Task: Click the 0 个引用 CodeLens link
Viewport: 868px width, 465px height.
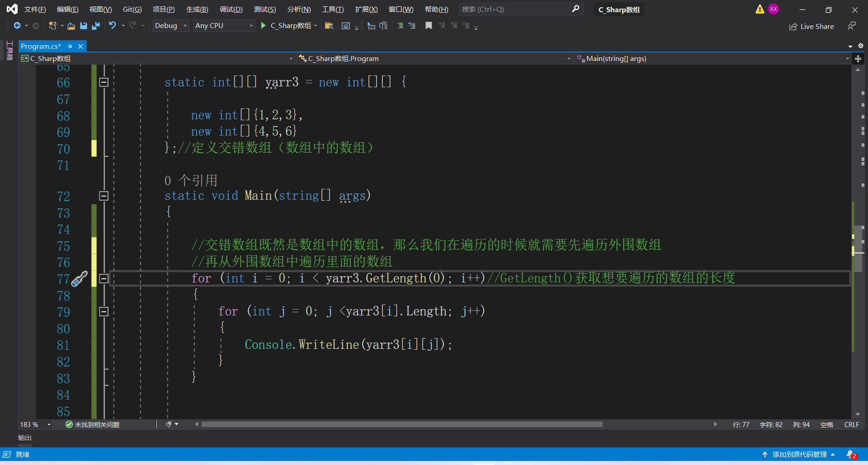Action: pos(191,180)
